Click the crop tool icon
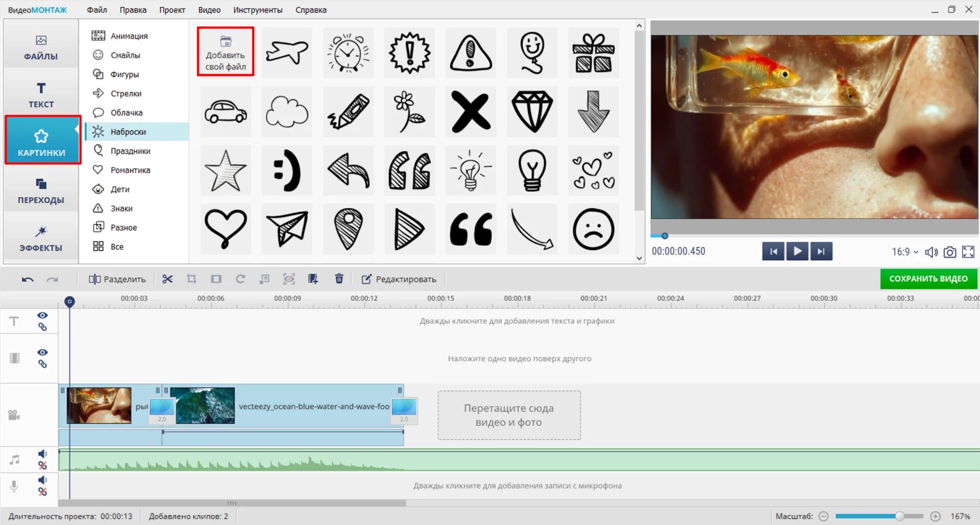The width and height of the screenshot is (980, 525). (191, 279)
